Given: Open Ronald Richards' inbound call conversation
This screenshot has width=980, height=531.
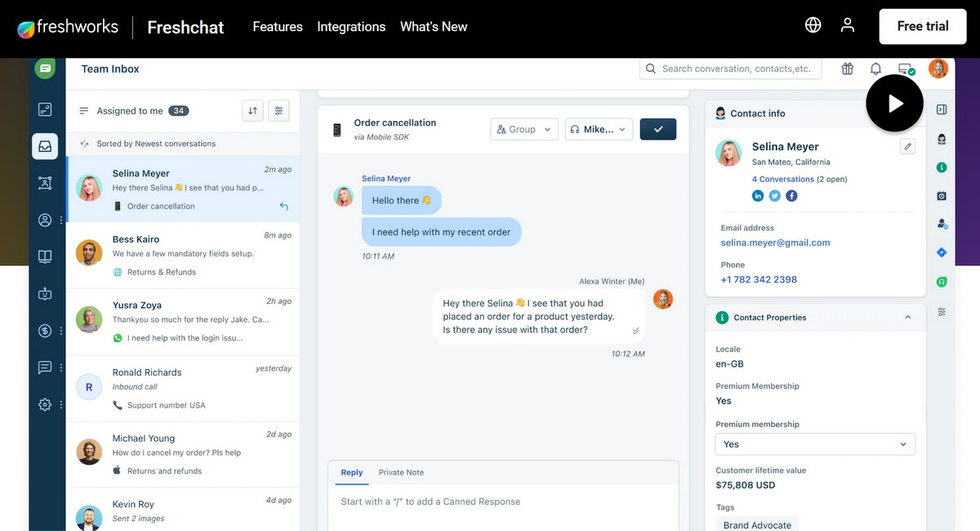Looking at the screenshot, I should tap(183, 389).
